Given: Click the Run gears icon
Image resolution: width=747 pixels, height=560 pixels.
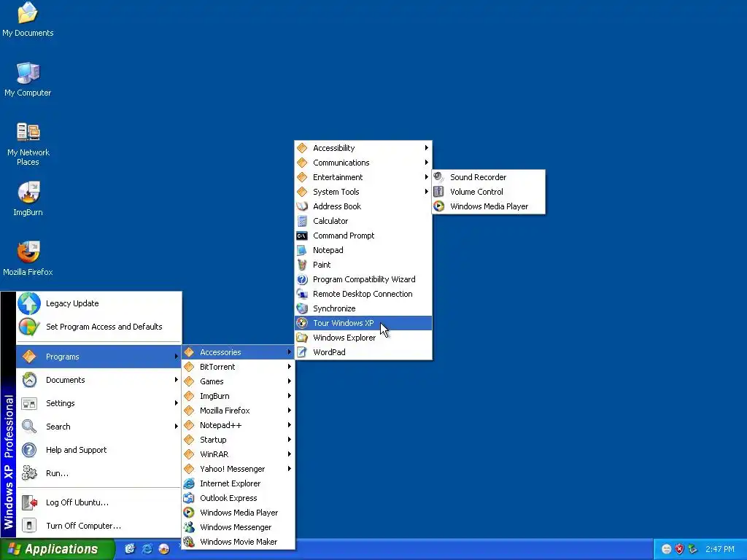Looking at the screenshot, I should [29, 473].
